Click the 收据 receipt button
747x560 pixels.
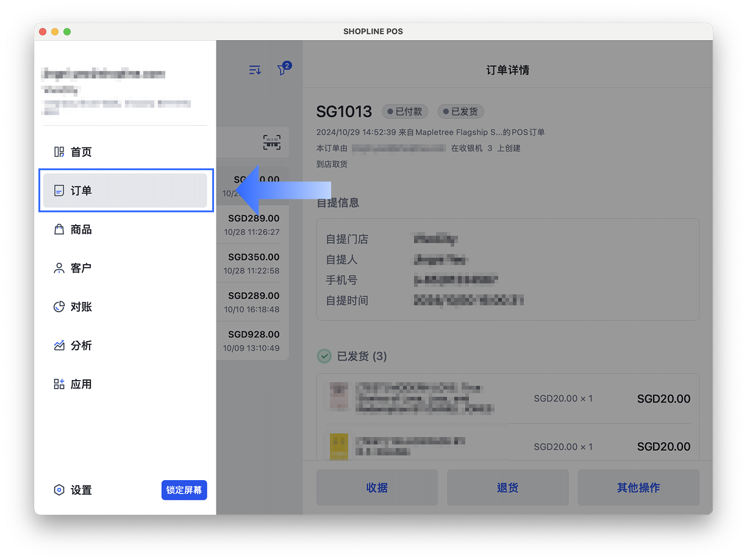377,487
